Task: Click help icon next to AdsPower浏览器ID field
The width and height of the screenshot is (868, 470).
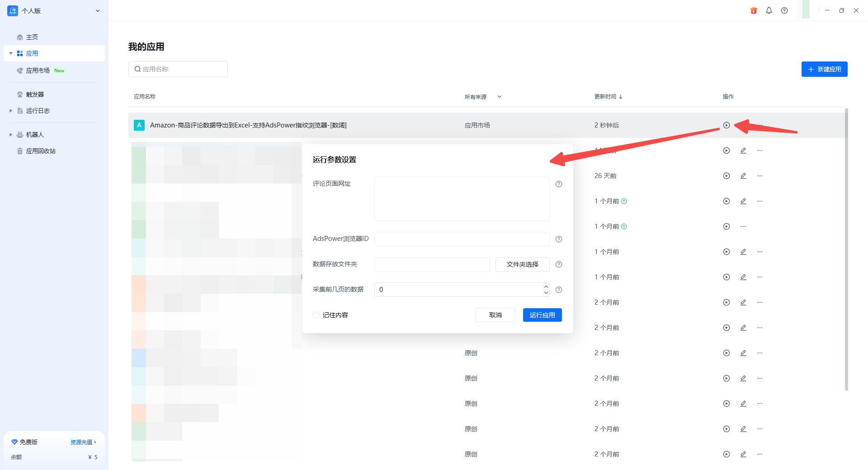Action: 559,239
